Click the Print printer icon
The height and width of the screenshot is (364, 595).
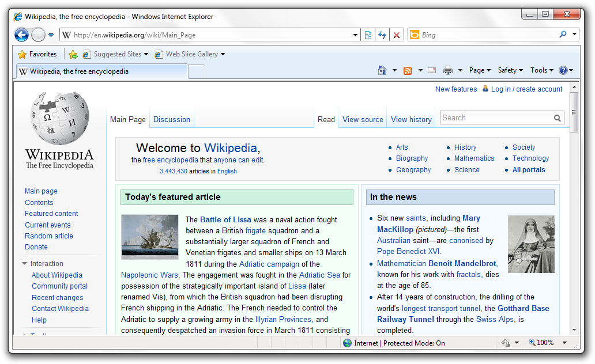pos(448,70)
